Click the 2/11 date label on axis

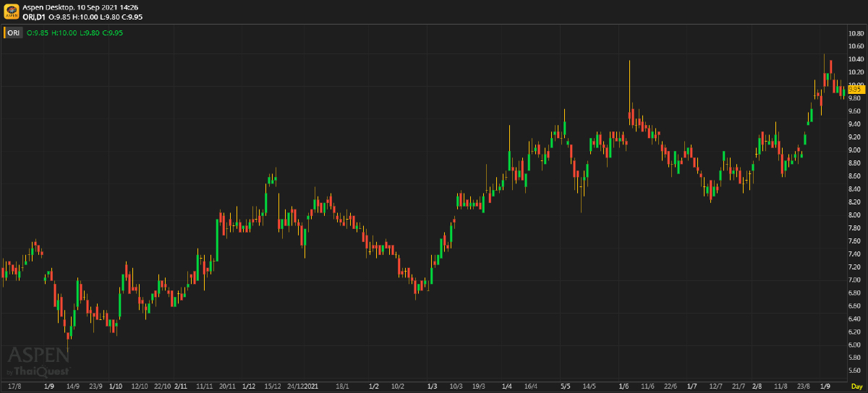tap(181, 386)
